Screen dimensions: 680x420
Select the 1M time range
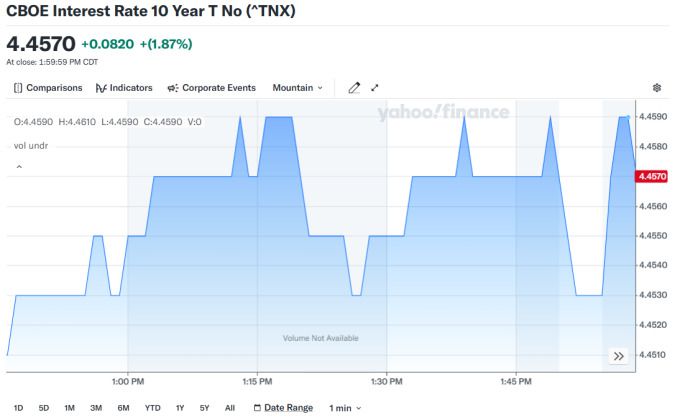pyautogui.click(x=70, y=408)
